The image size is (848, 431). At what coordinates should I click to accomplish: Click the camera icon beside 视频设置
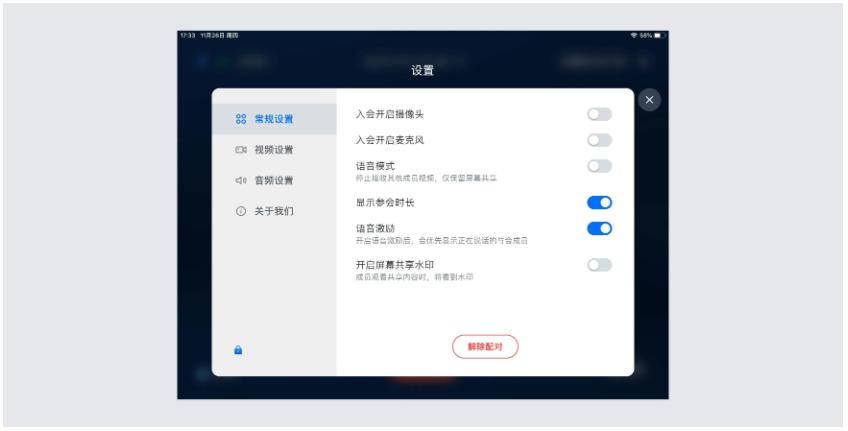(241, 150)
